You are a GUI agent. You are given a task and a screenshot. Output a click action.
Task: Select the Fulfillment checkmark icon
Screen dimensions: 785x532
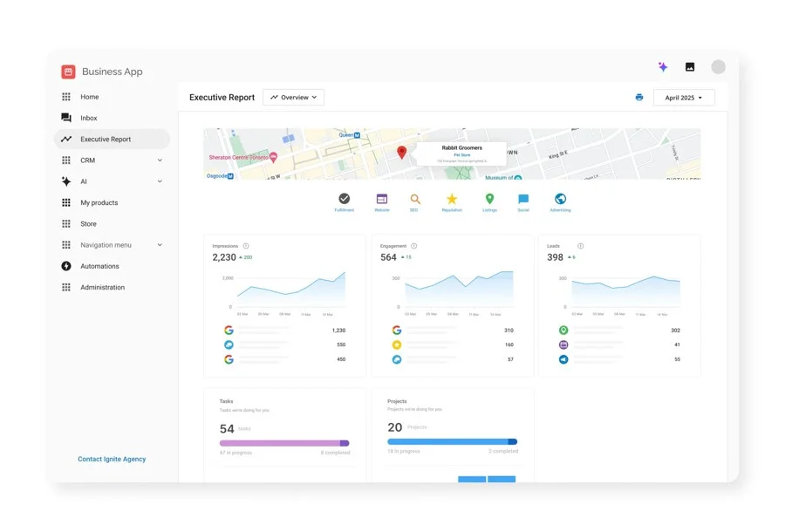point(345,199)
